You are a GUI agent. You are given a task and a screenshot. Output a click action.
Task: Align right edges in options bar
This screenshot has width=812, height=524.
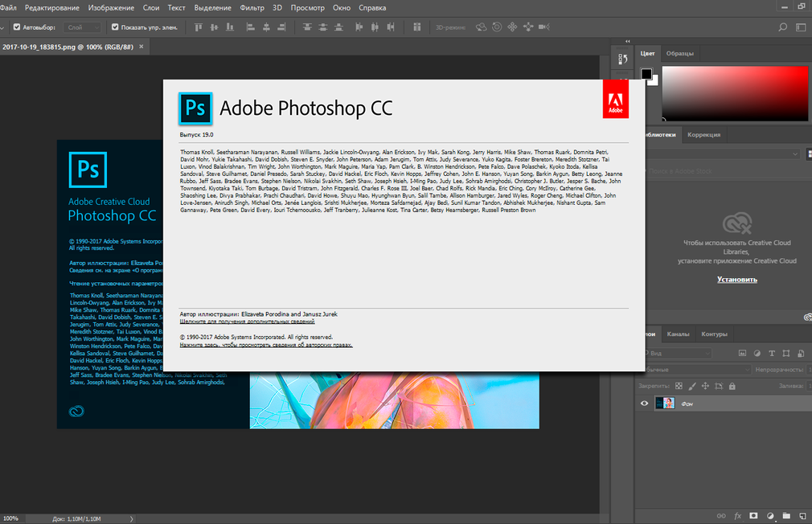click(281, 27)
